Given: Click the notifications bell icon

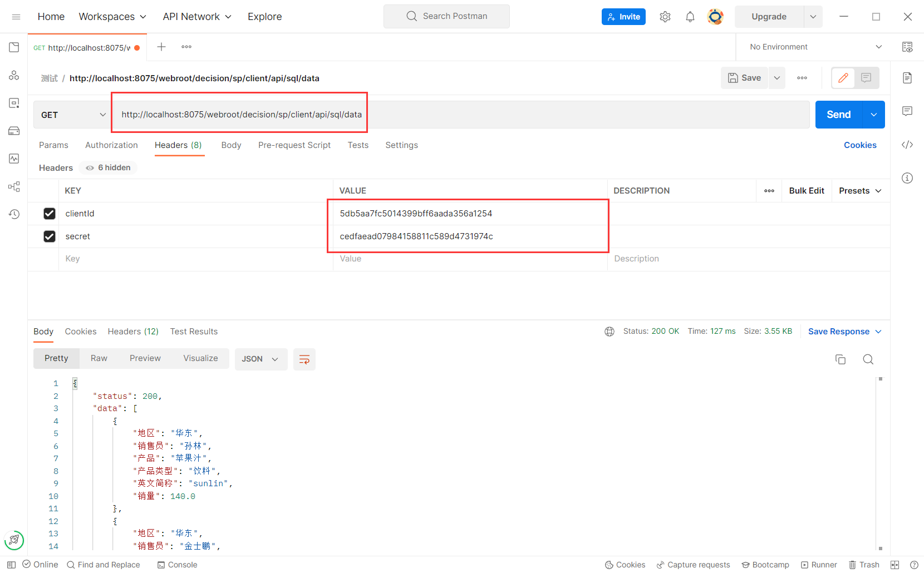Looking at the screenshot, I should pyautogui.click(x=690, y=17).
